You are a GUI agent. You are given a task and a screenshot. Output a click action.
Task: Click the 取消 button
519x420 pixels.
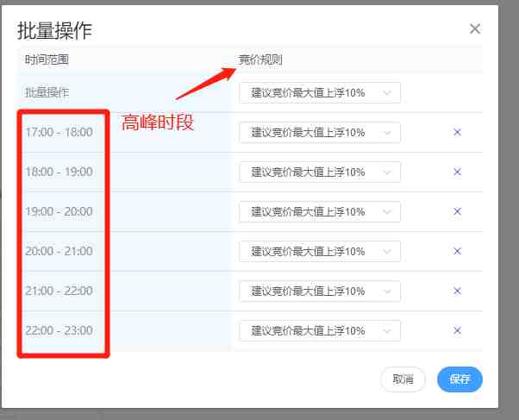point(403,379)
